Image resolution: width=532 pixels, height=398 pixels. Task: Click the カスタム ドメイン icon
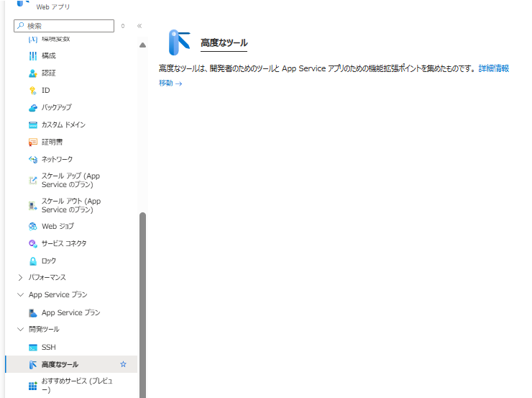click(x=33, y=125)
